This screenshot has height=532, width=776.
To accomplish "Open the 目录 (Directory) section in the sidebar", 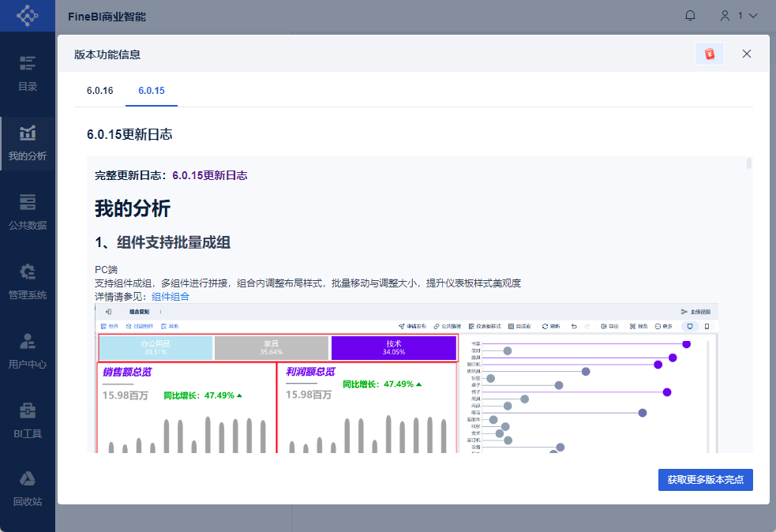I will click(27, 73).
